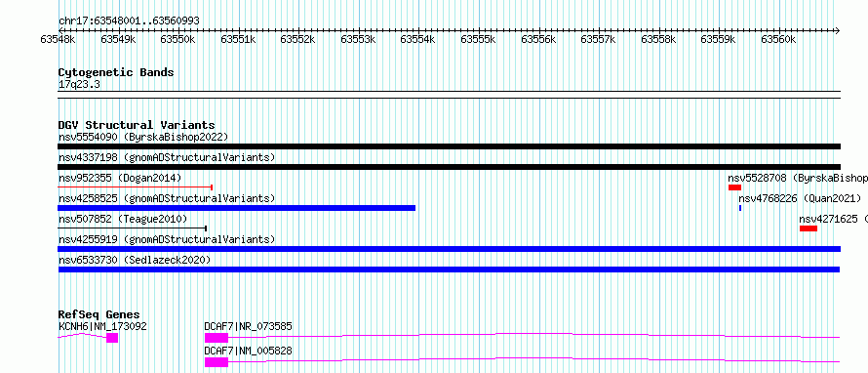Image resolution: width=868 pixels, height=373 pixels.
Task: Click the 63552k ruler tick label
Action: coord(297,39)
